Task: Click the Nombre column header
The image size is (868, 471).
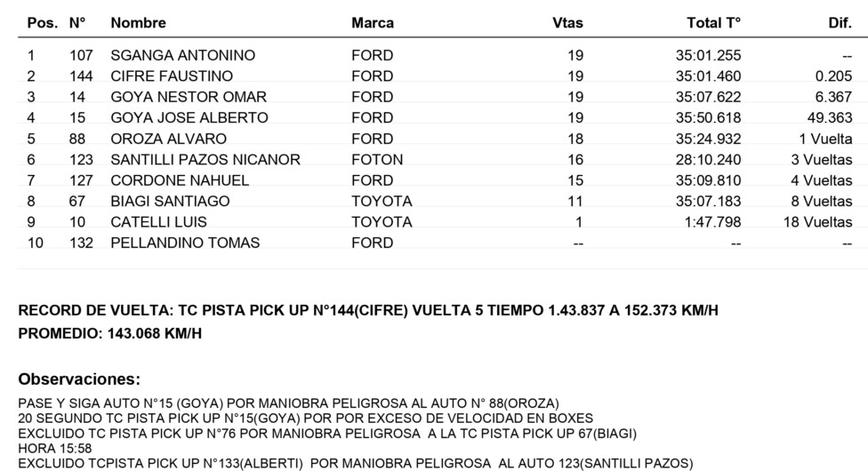Action: (x=139, y=23)
